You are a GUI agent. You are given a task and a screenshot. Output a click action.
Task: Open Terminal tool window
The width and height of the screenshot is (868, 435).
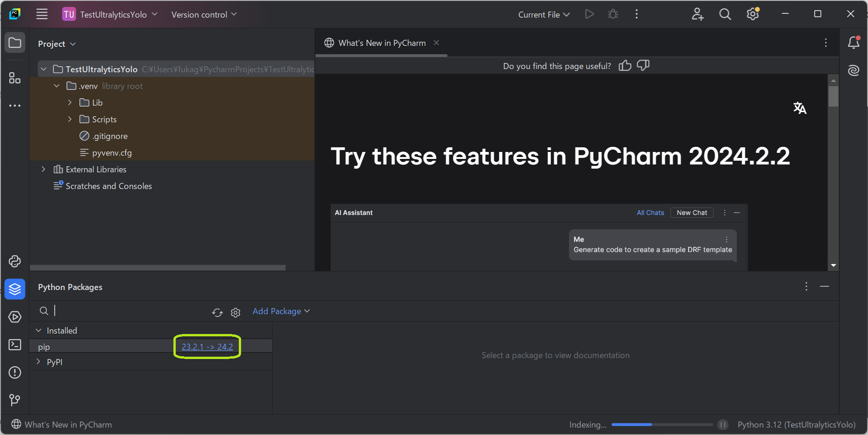click(x=15, y=345)
